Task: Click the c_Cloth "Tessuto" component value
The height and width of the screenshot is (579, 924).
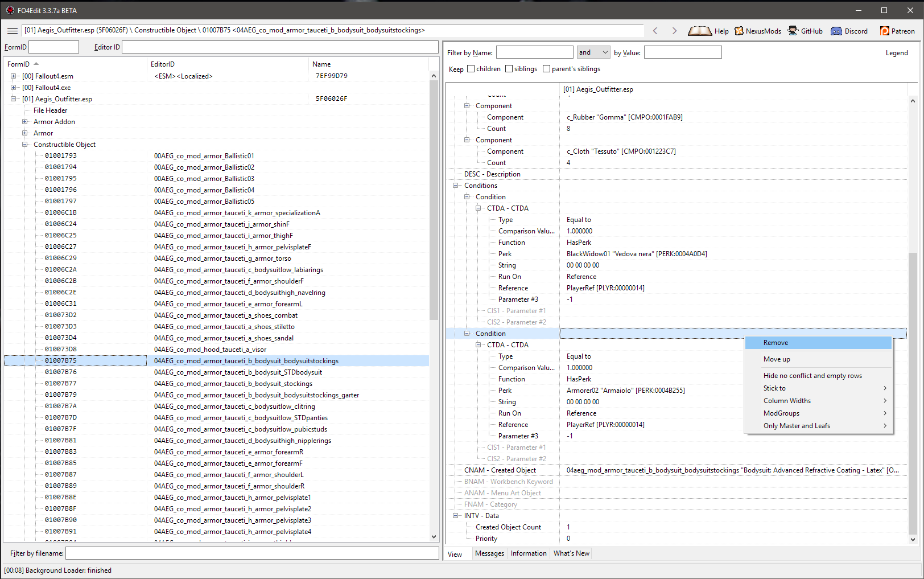Action: click(621, 151)
